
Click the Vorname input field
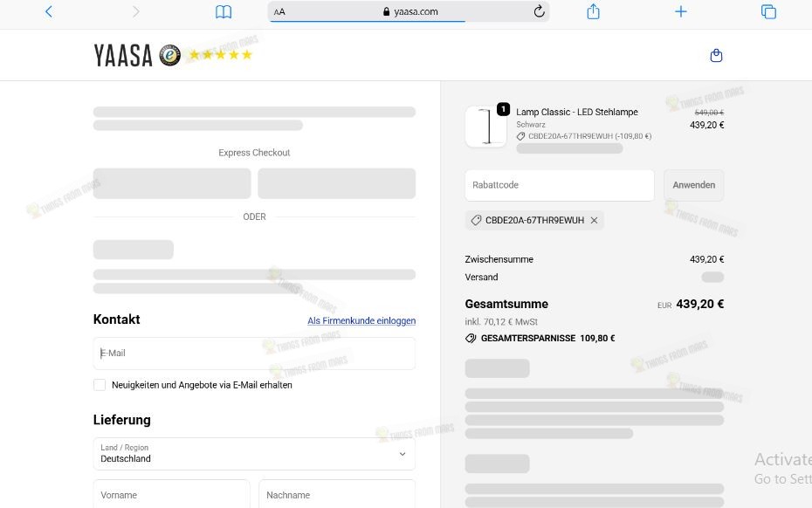[171, 495]
